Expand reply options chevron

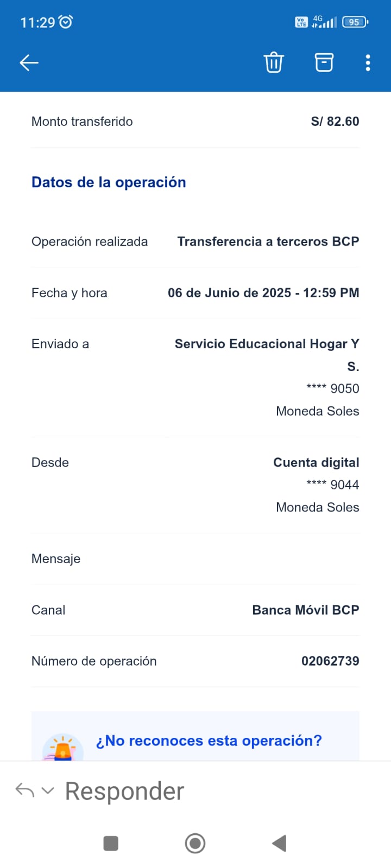[48, 790]
